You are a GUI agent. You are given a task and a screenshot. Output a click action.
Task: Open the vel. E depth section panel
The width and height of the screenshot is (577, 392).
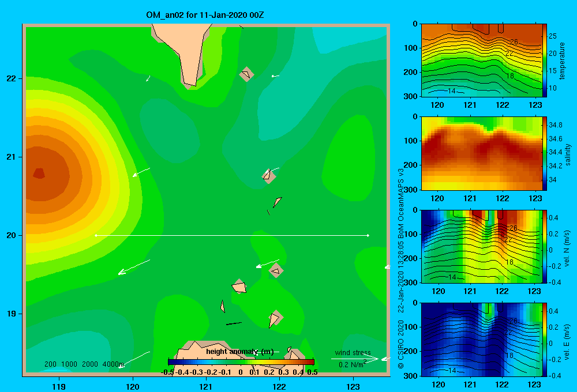point(481,340)
